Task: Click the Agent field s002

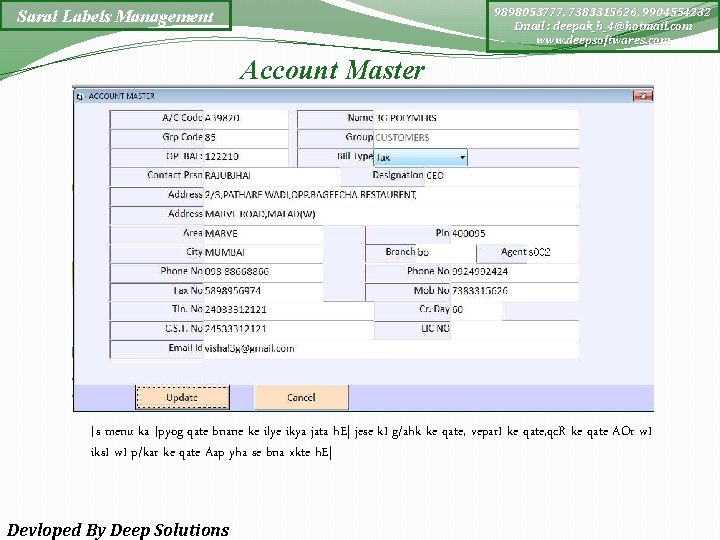Action: 552,252
